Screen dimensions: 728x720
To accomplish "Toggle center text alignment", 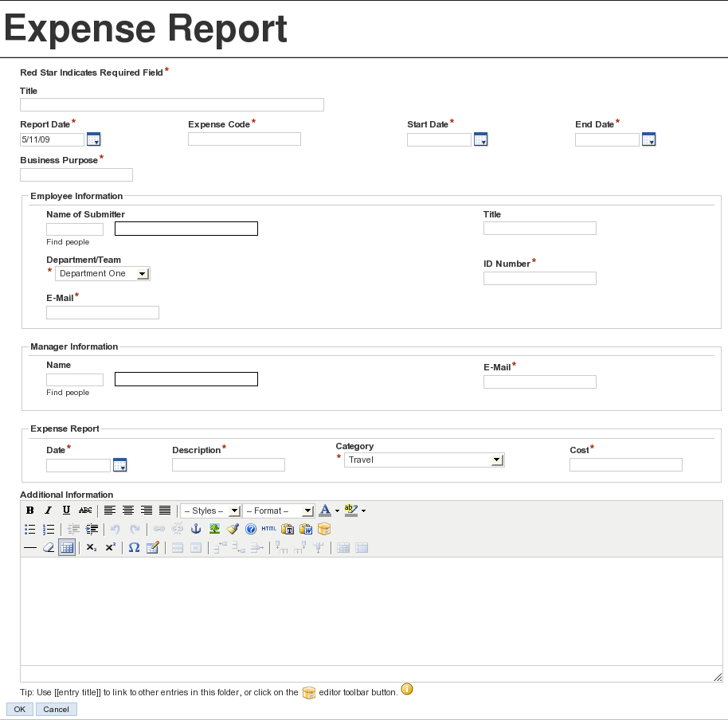I will pyautogui.click(x=128, y=511).
